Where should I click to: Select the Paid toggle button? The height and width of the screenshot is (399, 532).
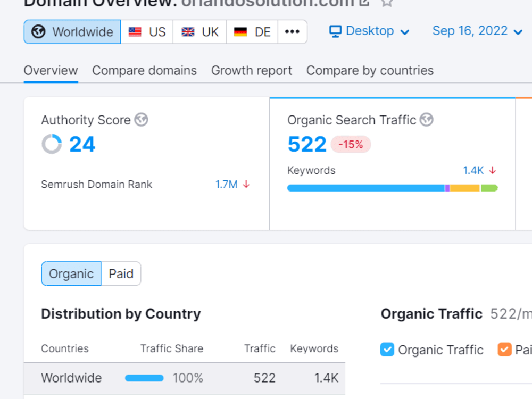tap(121, 273)
